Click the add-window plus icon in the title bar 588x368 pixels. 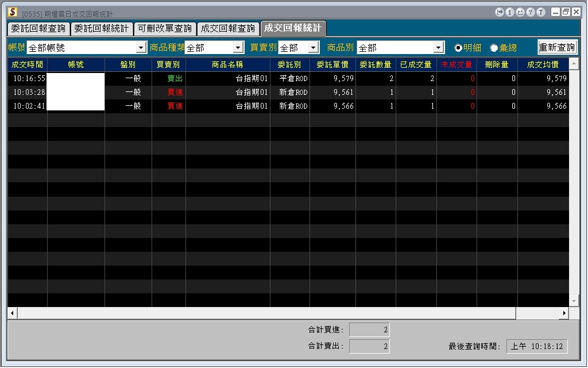520,12
